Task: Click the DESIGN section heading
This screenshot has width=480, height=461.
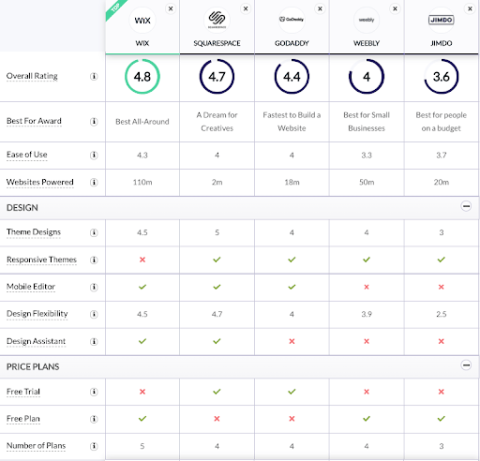Action: click(x=22, y=208)
